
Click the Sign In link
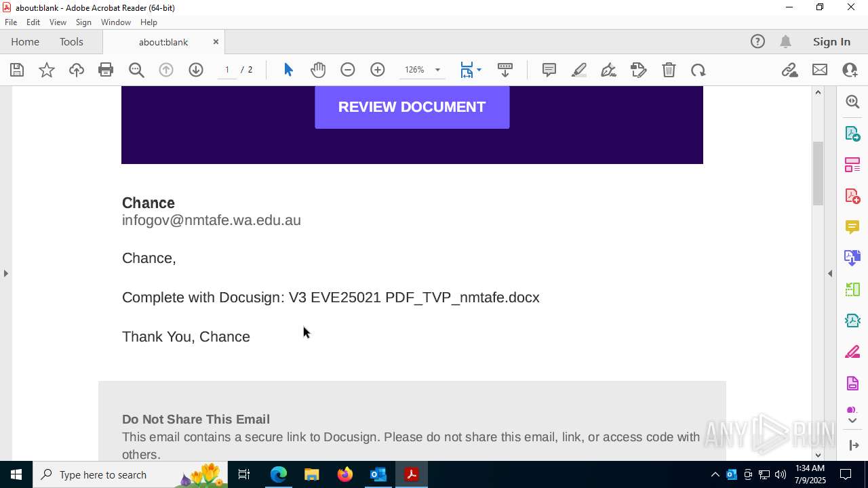tap(831, 41)
